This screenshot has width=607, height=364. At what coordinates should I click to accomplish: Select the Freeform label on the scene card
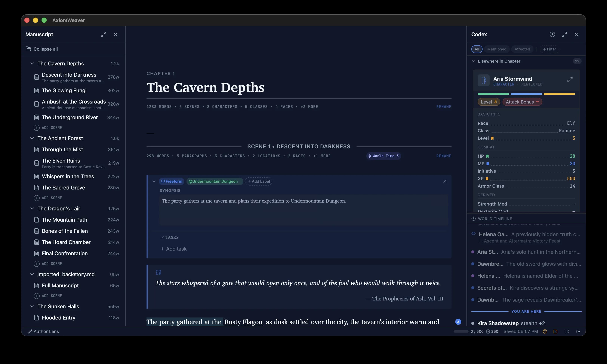pyautogui.click(x=172, y=181)
